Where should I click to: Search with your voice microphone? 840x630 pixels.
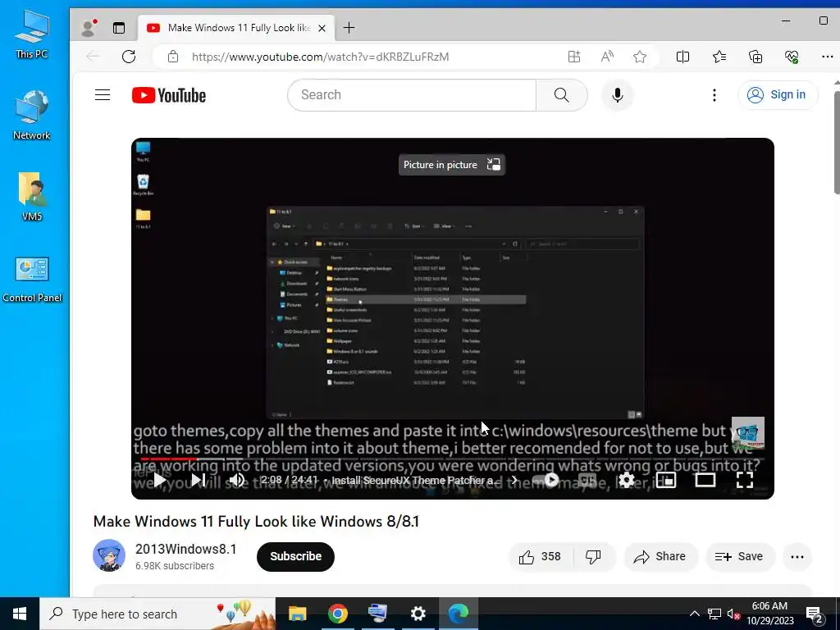pos(617,95)
